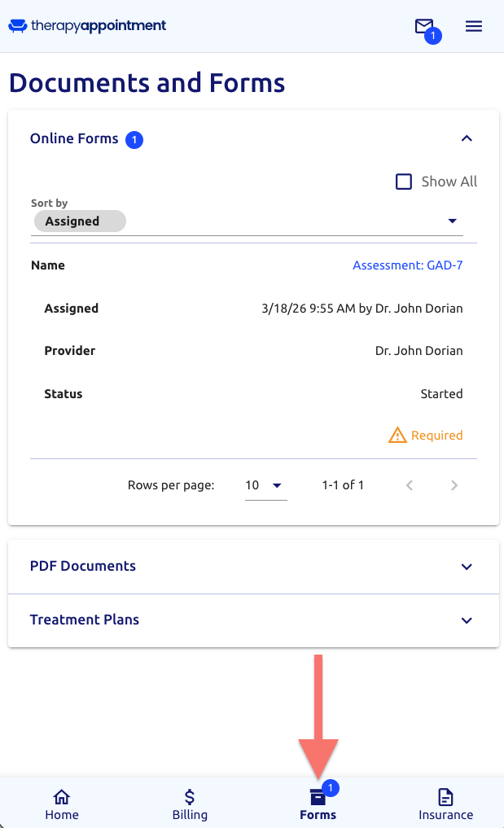This screenshot has height=828, width=504.
Task: Open the Sort by Assigned dropdown
Action: (247, 221)
